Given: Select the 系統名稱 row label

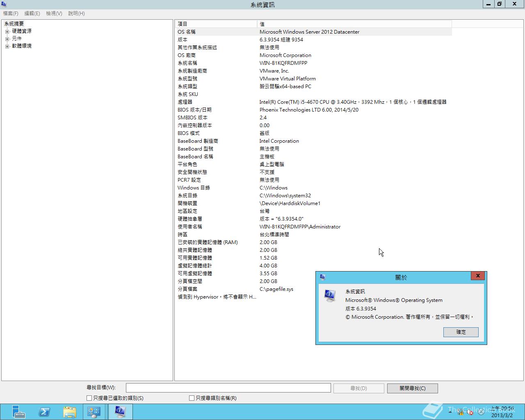Looking at the screenshot, I should pos(187,63).
